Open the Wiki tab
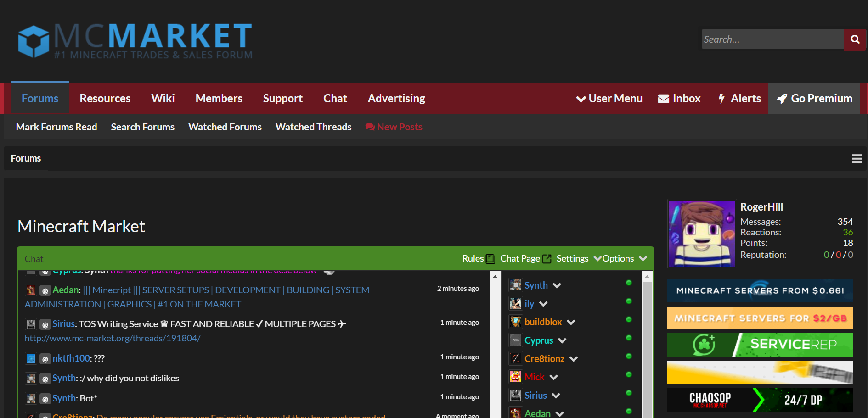Screen dimensions: 868x418 click(x=163, y=98)
